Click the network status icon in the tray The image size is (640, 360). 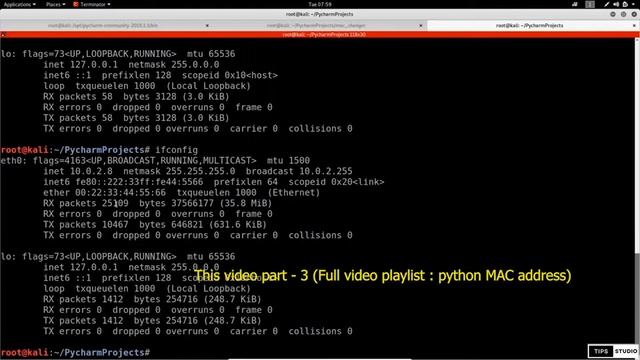click(607, 4)
